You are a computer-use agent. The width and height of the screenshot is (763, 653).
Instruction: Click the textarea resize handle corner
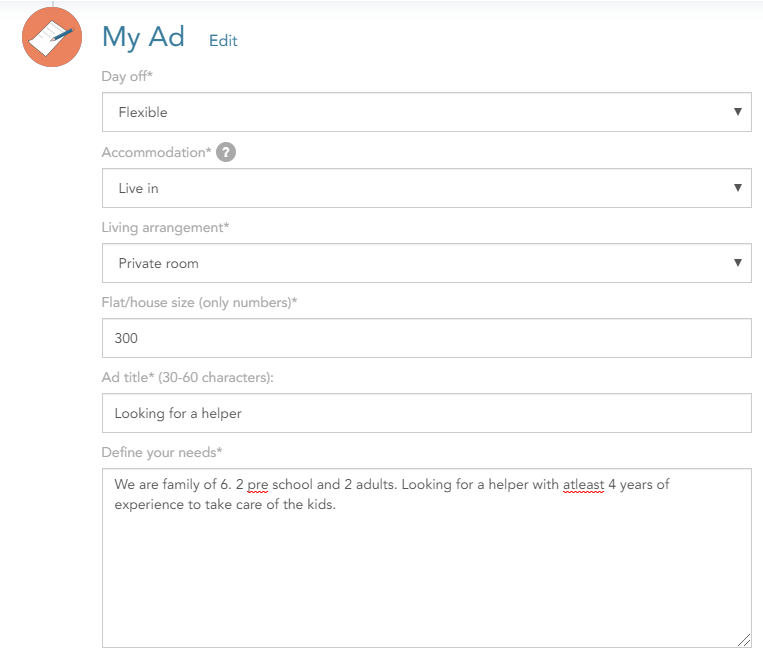pos(744,640)
